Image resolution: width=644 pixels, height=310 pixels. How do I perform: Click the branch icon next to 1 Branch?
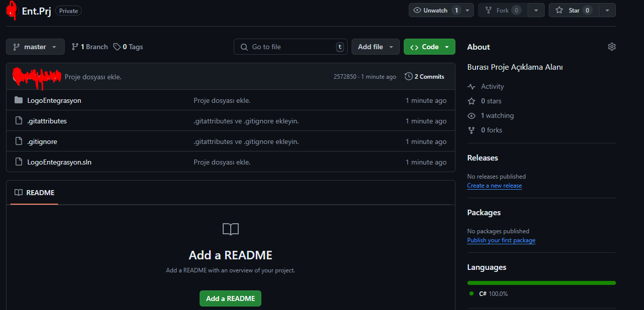(x=75, y=47)
